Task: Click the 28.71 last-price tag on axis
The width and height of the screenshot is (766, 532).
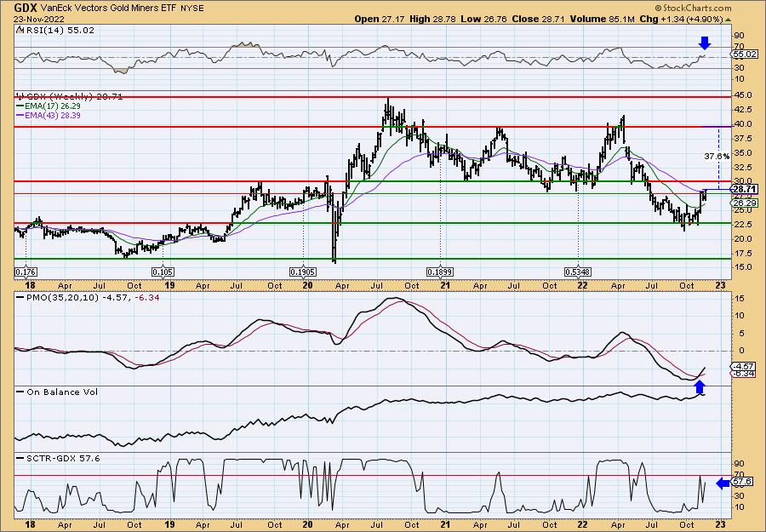Action: pos(746,189)
